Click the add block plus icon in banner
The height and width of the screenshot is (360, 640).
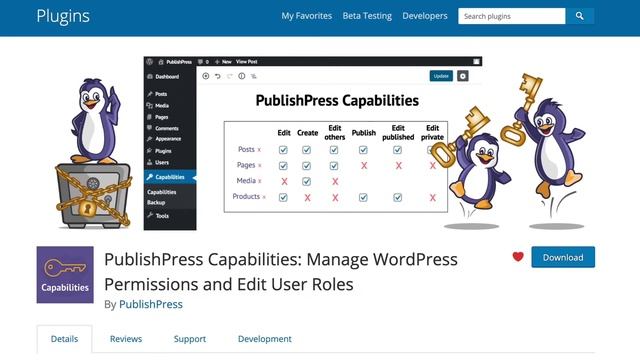pos(206,76)
